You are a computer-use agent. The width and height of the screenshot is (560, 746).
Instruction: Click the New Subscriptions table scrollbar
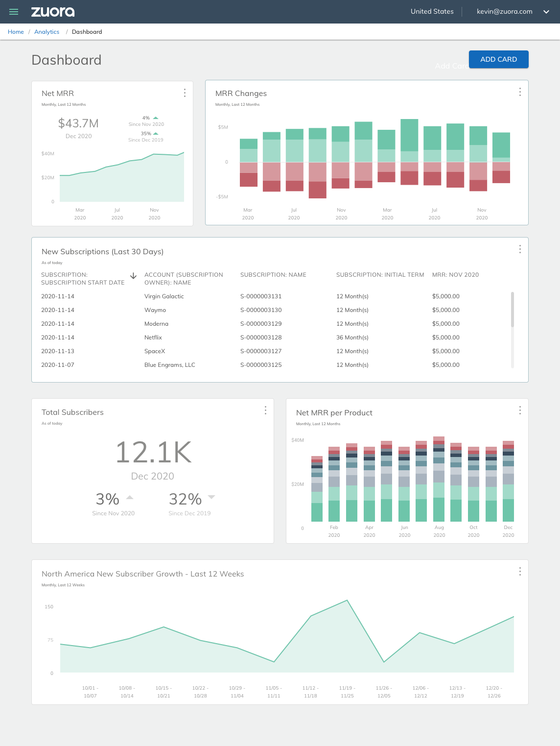point(513,310)
